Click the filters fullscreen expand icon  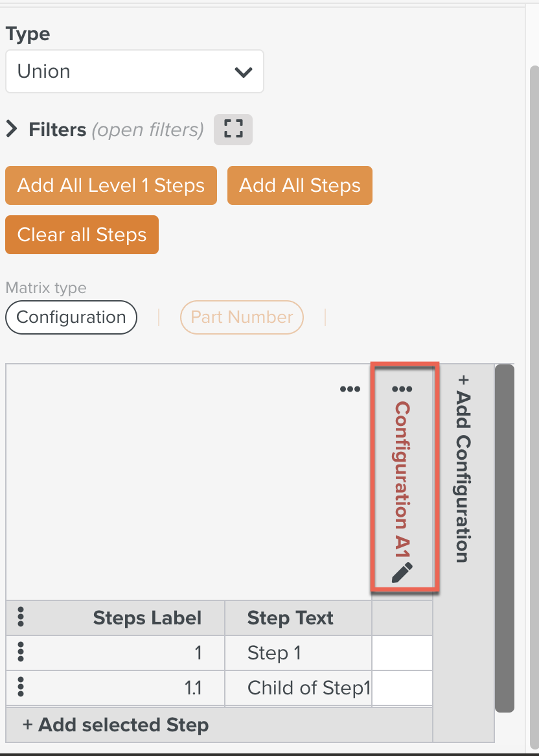tap(233, 130)
